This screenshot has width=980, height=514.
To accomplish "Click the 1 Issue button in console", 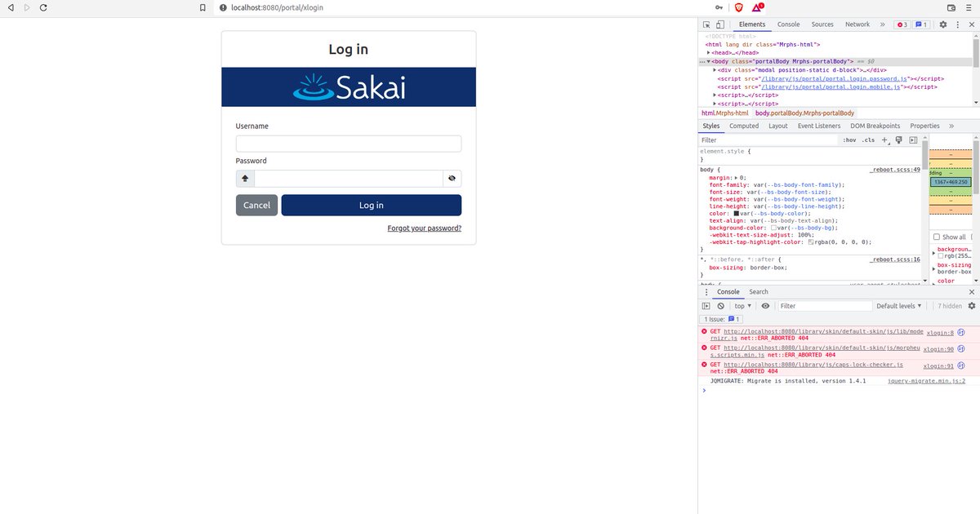I will pos(722,319).
